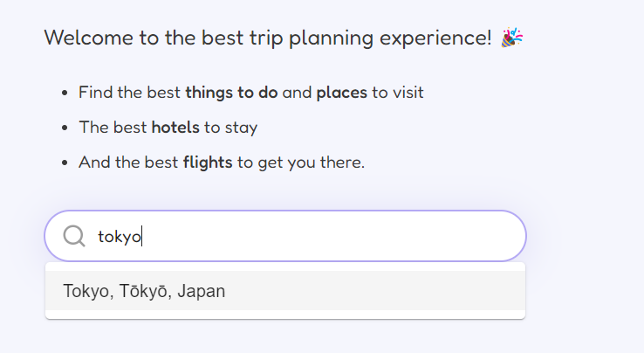
Task: Select the Tokyo, Tōkyō, Japan suggestion
Action: 285,291
